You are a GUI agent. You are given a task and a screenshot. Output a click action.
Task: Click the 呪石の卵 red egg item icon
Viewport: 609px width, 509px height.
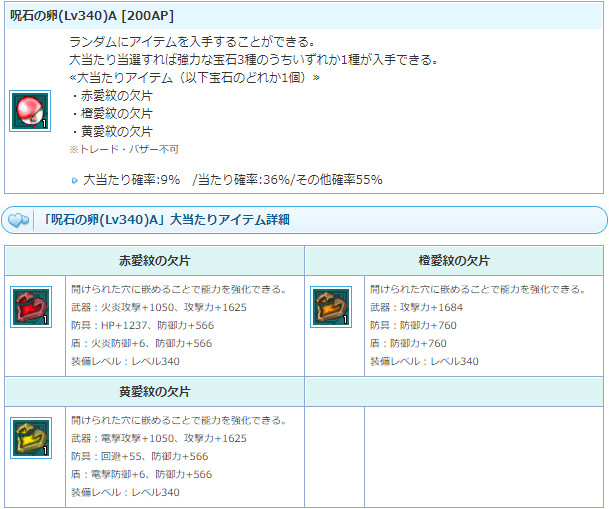click(x=30, y=111)
